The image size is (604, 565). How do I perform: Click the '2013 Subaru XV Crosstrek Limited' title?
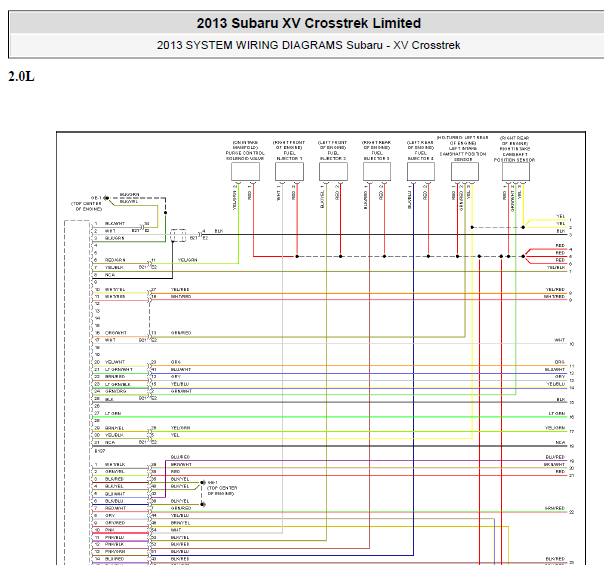point(309,23)
